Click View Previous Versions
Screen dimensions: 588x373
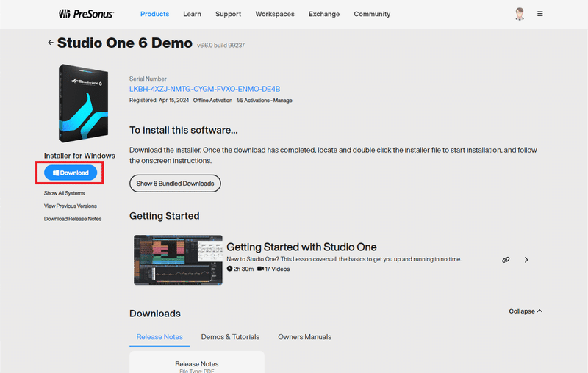pos(70,206)
